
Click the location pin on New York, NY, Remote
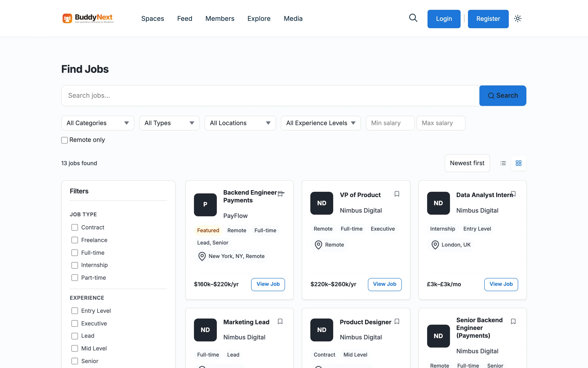(202, 256)
